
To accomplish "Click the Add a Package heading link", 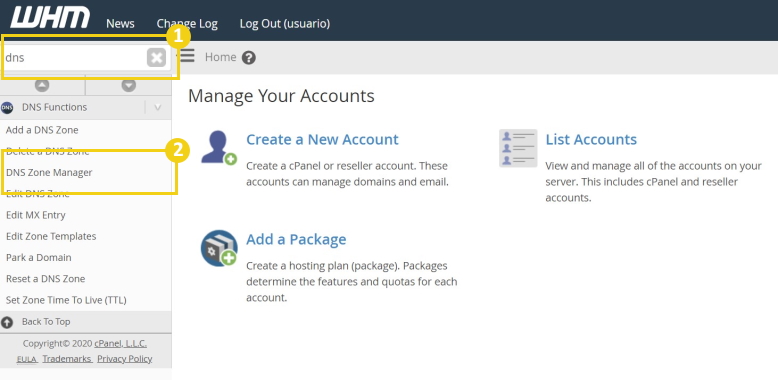I will point(296,239).
